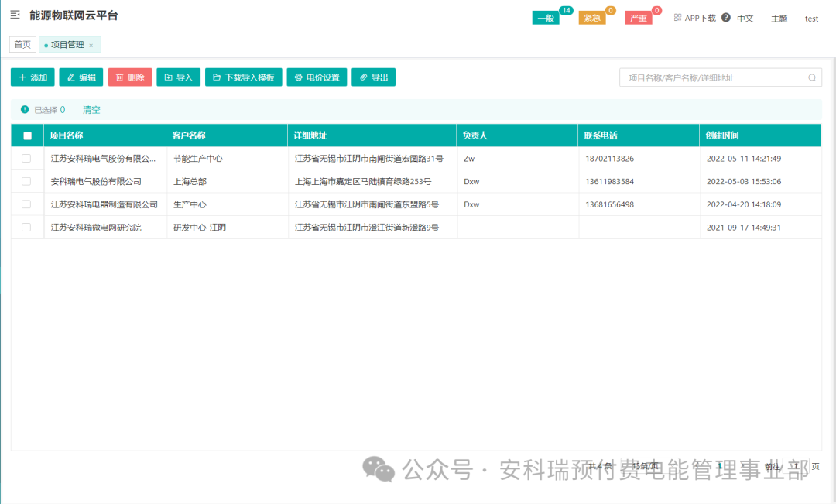
Task: Click phone number 18702113826
Action: pos(609,159)
